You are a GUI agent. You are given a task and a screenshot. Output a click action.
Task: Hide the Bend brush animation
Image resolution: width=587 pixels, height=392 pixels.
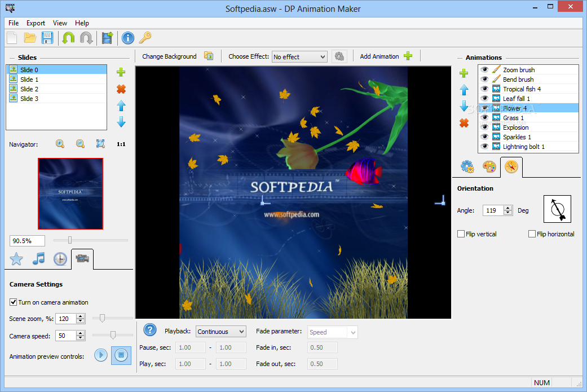(x=484, y=80)
